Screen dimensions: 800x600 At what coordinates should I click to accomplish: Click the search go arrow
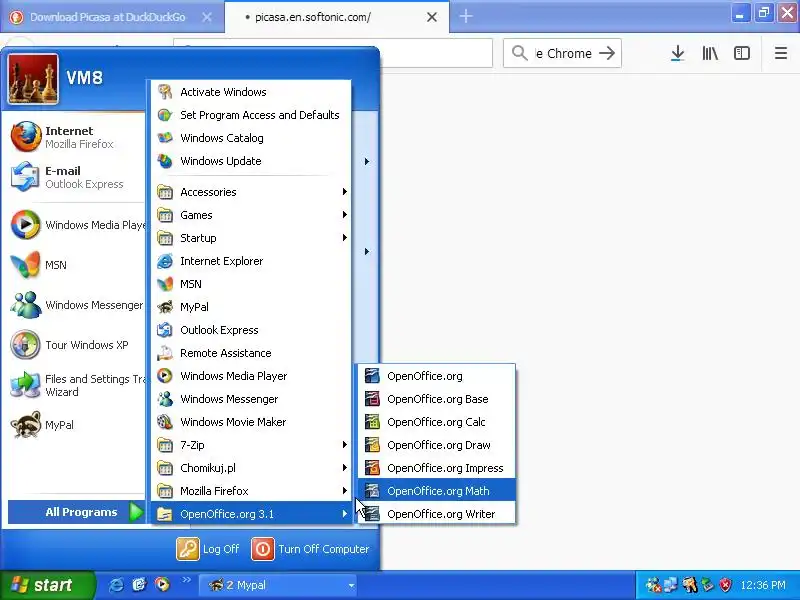[x=607, y=53]
